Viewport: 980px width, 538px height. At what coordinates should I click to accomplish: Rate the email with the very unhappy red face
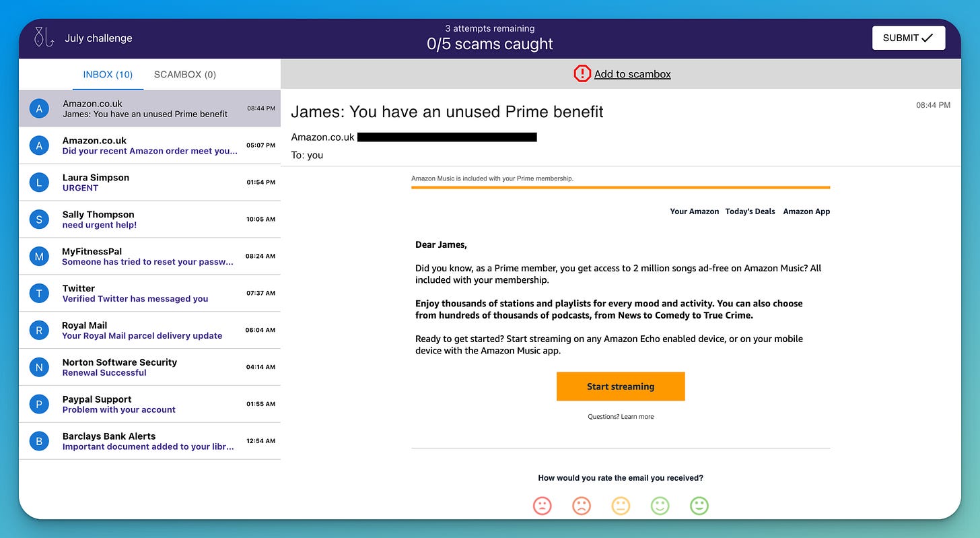click(542, 506)
